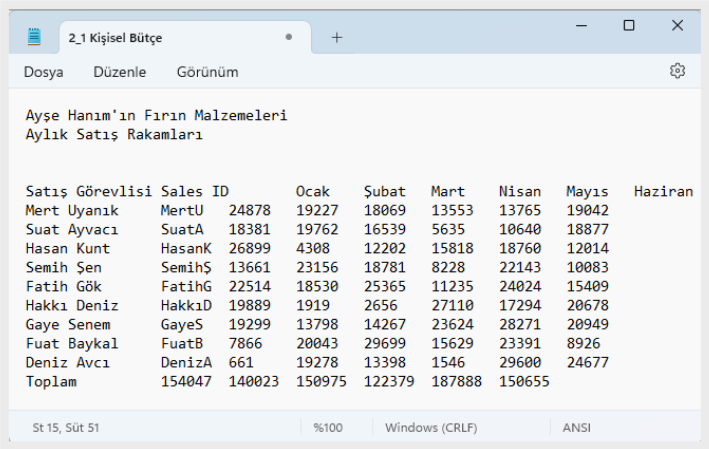Maximize the Notepad window

(x=629, y=25)
